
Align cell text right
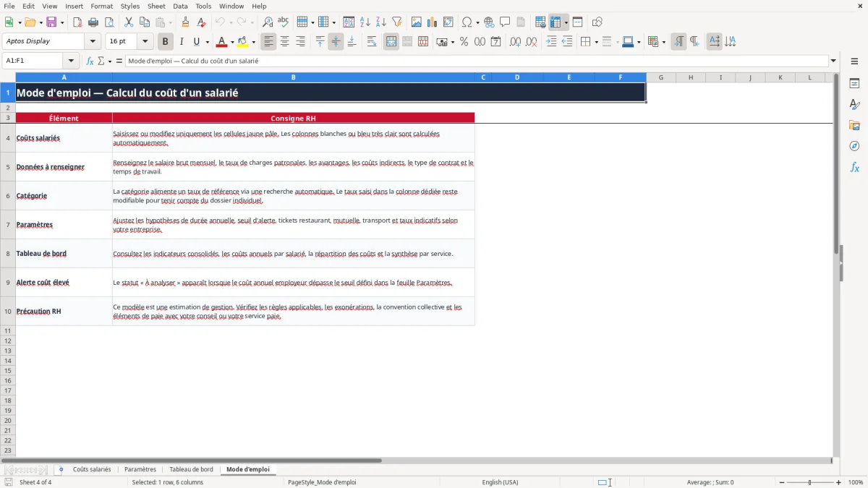tap(300, 42)
